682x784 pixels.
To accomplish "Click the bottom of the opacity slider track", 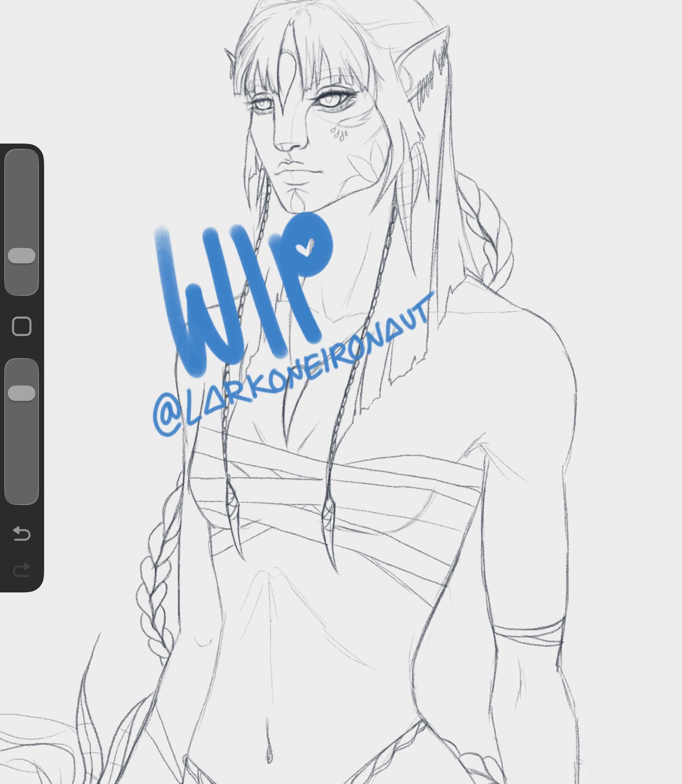I will click(22, 493).
